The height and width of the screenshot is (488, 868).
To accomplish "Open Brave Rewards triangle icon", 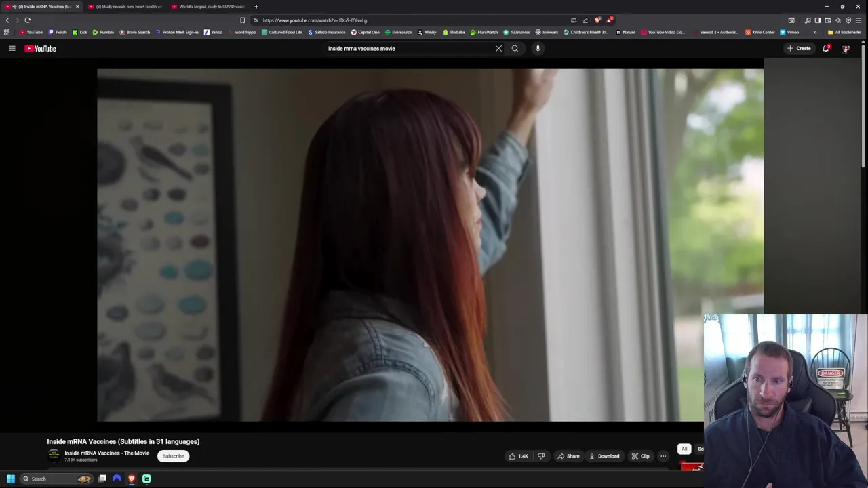I will (610, 20).
